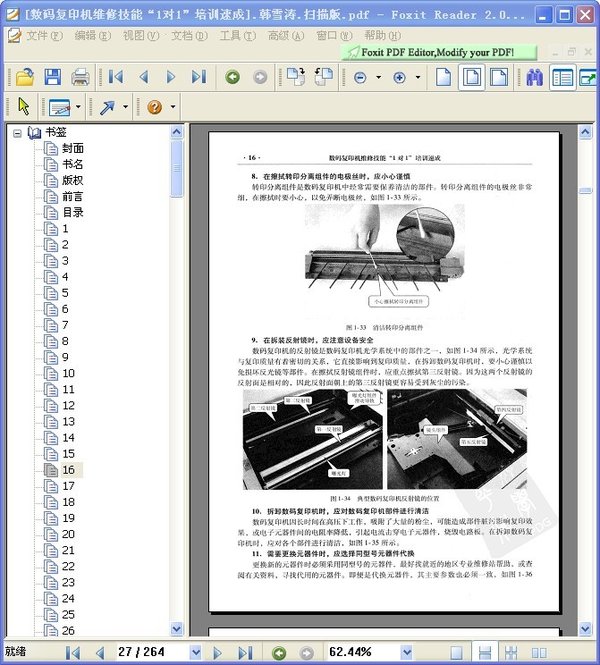The width and height of the screenshot is (600, 665).
Task: Select single page layout in status bar
Action: tap(456, 653)
